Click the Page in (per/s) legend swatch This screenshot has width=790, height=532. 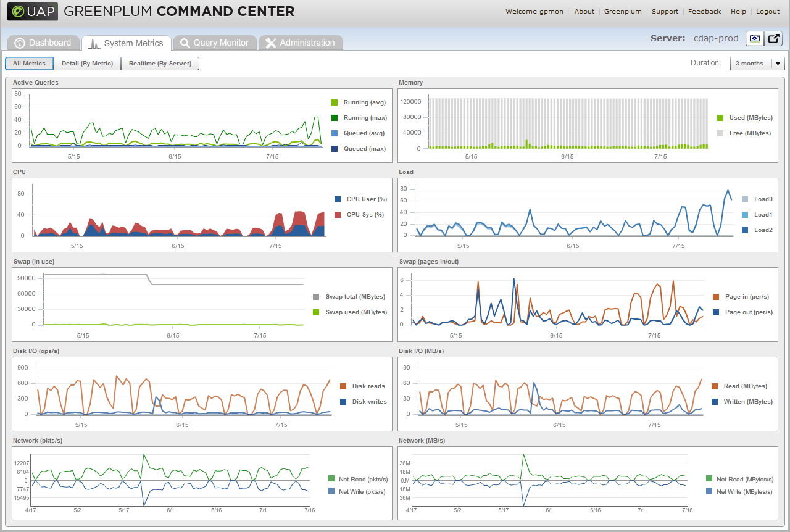tap(716, 297)
